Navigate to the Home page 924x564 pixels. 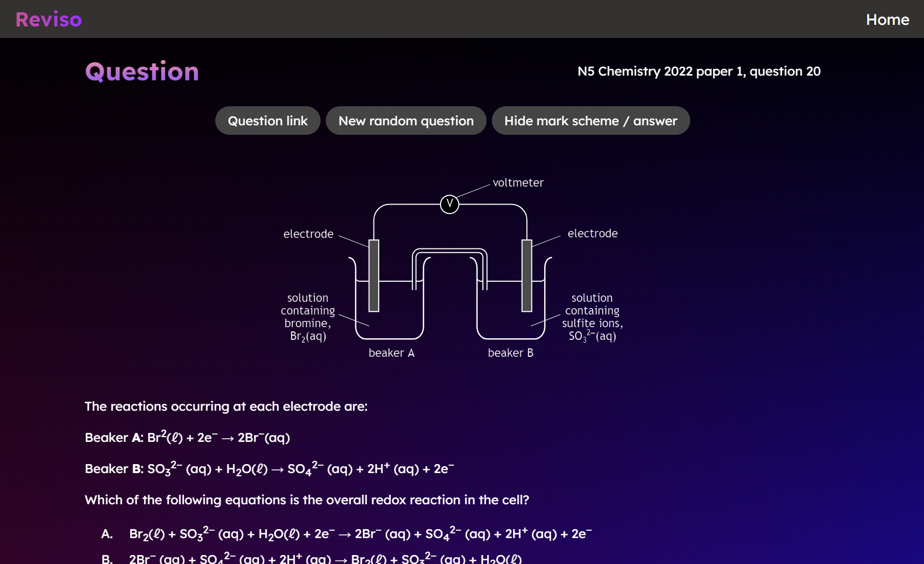887,20
